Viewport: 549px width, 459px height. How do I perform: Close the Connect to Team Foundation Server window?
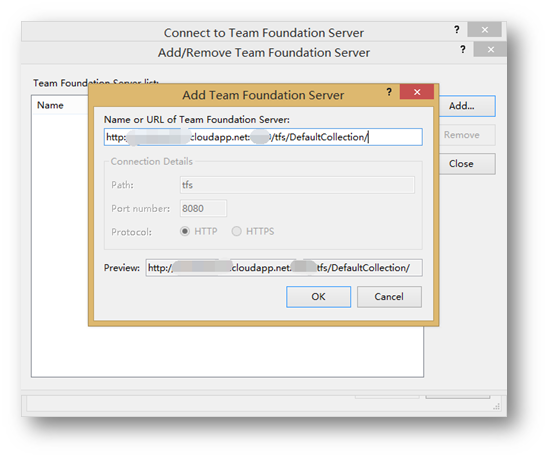pyautogui.click(x=485, y=30)
